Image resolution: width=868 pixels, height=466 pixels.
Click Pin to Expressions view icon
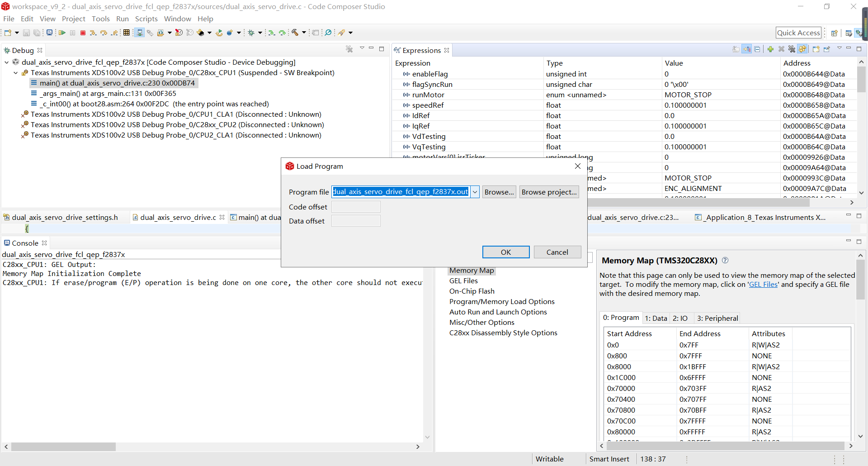pos(827,49)
